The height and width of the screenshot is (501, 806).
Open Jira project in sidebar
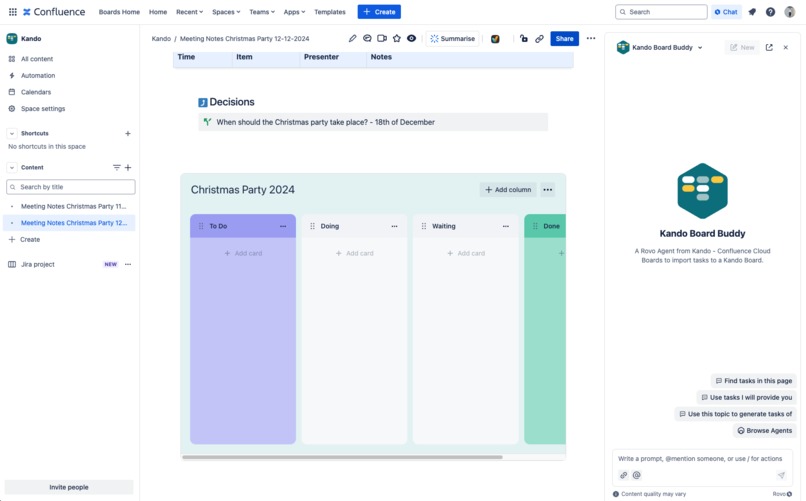[38, 264]
